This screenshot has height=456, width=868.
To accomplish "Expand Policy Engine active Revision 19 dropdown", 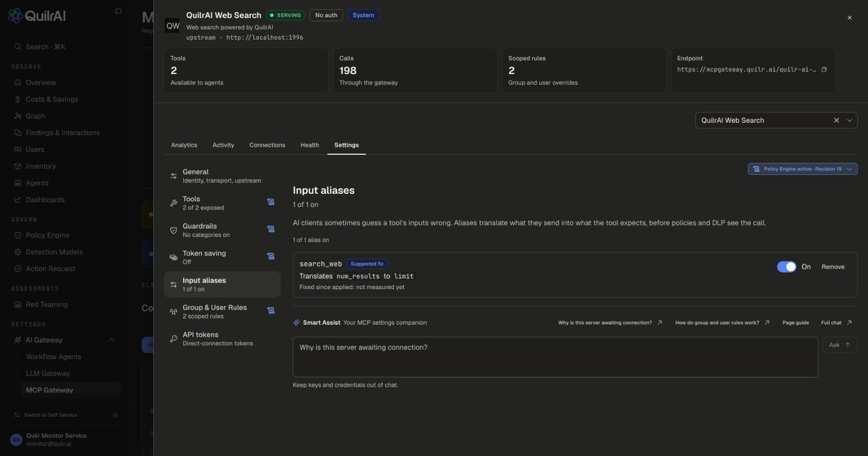I will pyautogui.click(x=803, y=169).
